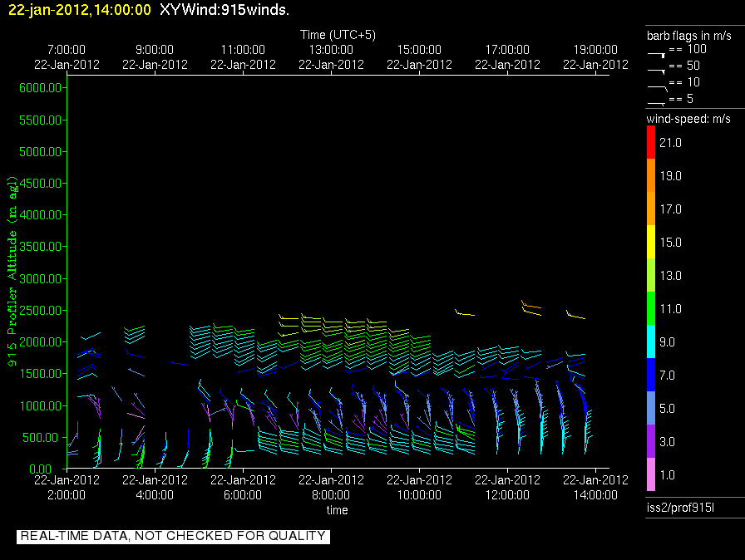Click the 12:00:00 bottom axis tick label

pos(507,495)
